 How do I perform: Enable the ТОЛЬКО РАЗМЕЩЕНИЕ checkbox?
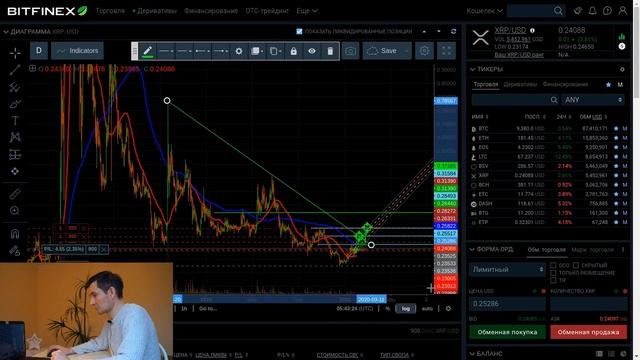point(553,273)
